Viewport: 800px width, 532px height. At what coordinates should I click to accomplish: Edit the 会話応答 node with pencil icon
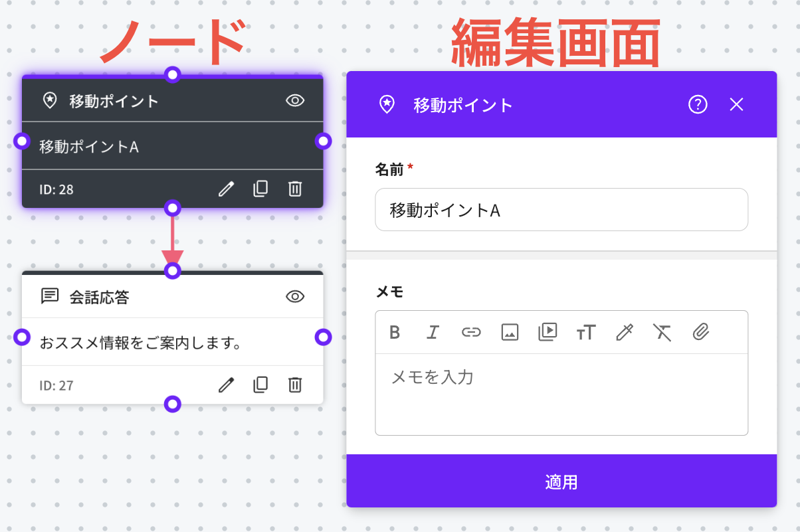point(227,385)
